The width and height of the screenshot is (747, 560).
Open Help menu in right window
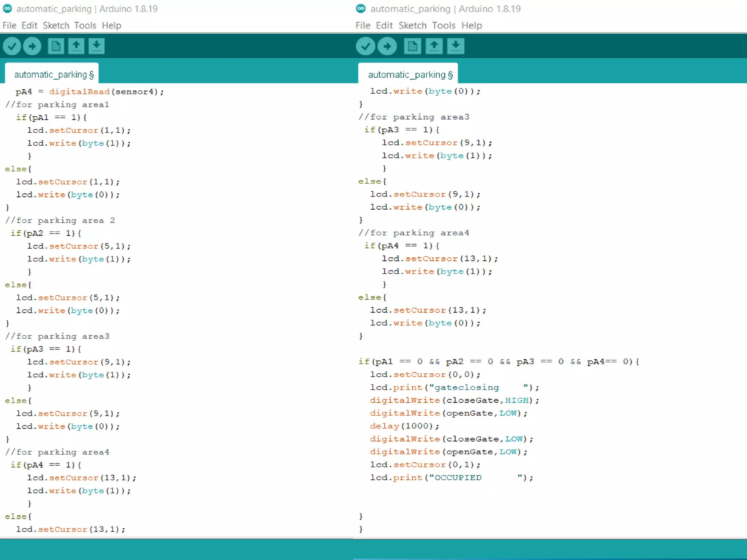pos(471,26)
